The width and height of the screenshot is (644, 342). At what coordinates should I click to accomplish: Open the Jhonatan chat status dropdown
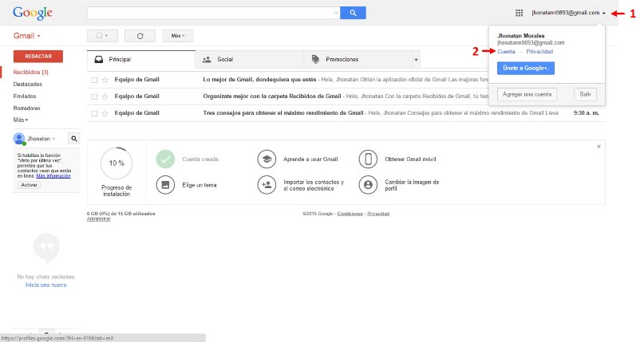pyautogui.click(x=53, y=139)
